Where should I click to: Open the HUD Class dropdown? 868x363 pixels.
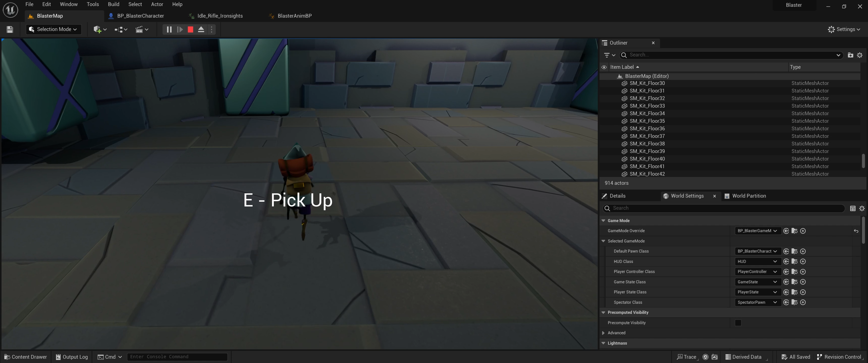756,262
